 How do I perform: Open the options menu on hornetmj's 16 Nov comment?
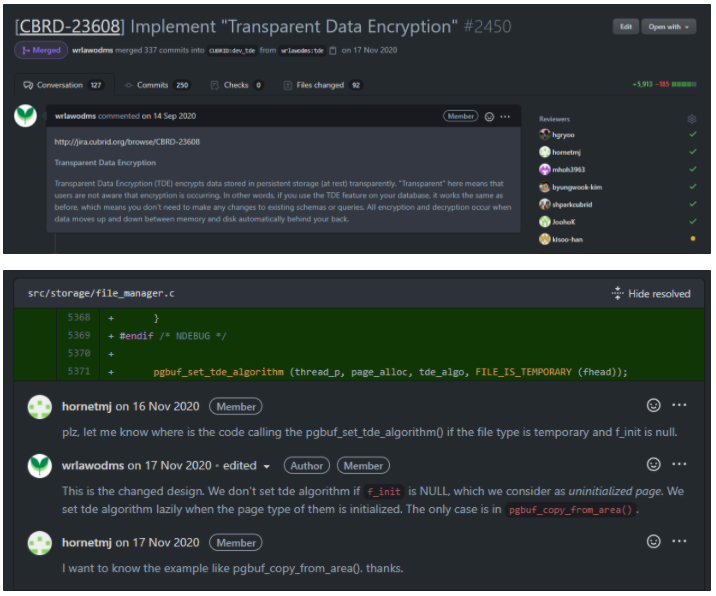(x=680, y=405)
